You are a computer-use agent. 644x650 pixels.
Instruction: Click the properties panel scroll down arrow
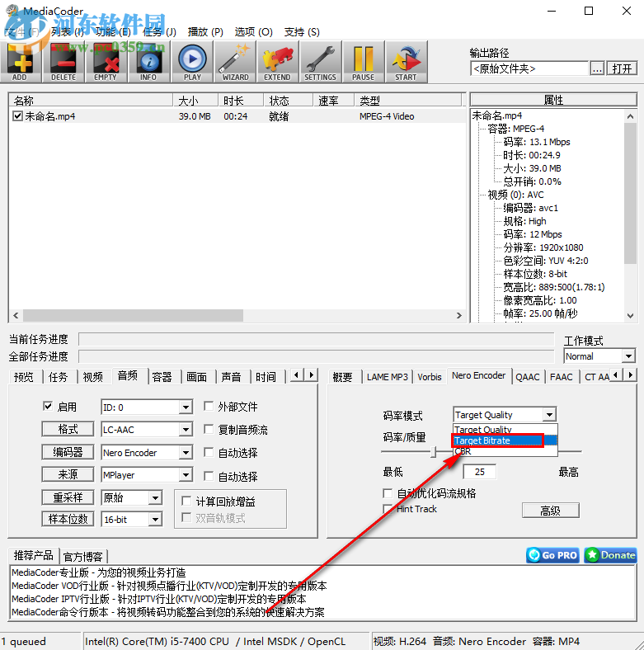point(630,315)
